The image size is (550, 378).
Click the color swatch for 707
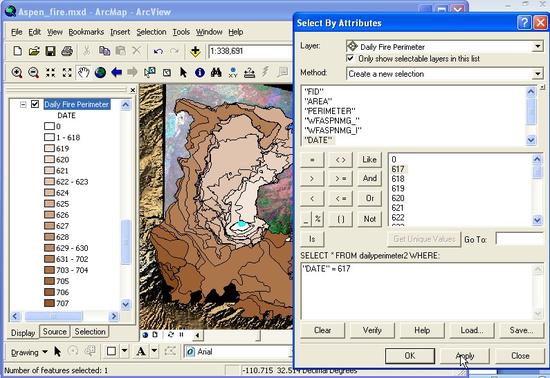coord(49,303)
